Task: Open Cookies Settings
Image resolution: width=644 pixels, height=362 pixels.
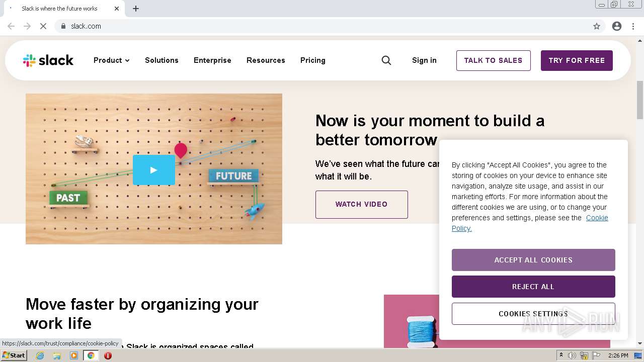Action: point(533,314)
